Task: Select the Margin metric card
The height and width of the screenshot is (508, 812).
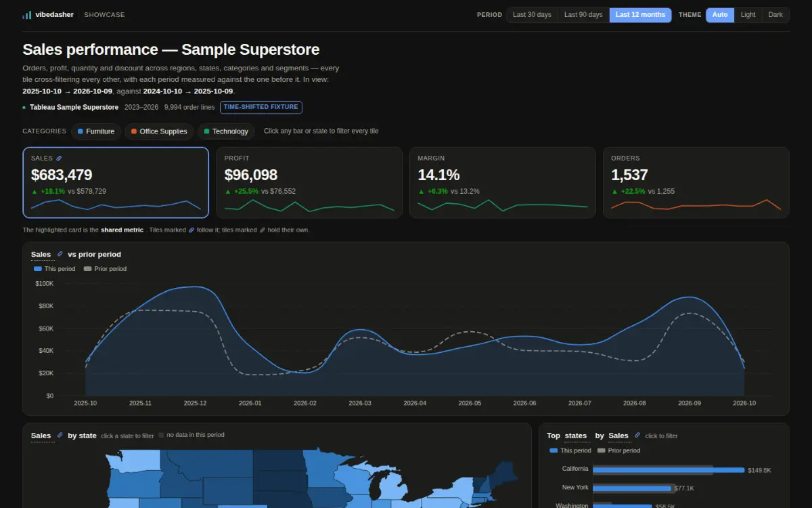Action: (x=502, y=183)
